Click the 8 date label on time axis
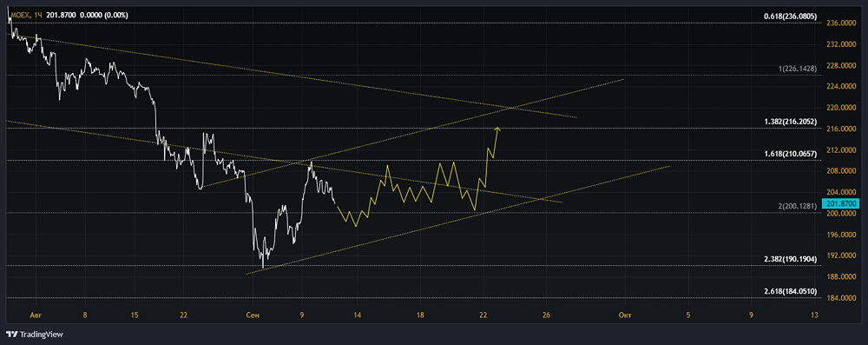The image size is (868, 345). 85,315
